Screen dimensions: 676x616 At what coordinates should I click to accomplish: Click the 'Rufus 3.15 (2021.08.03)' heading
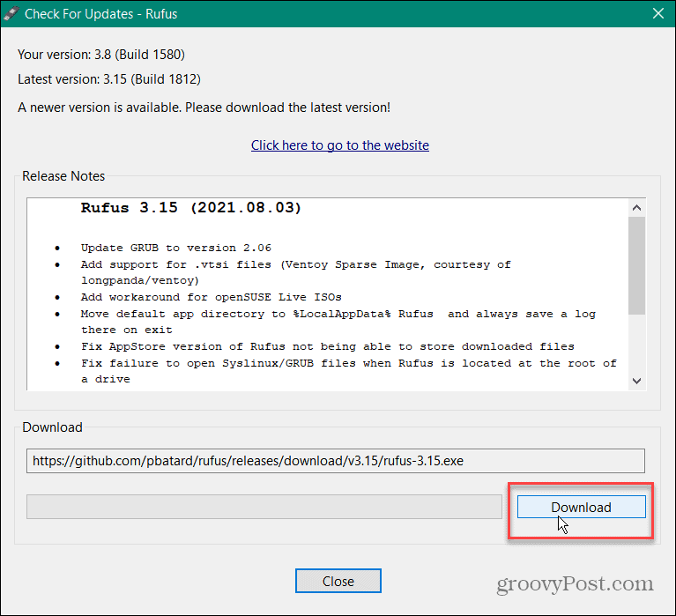[x=191, y=208]
